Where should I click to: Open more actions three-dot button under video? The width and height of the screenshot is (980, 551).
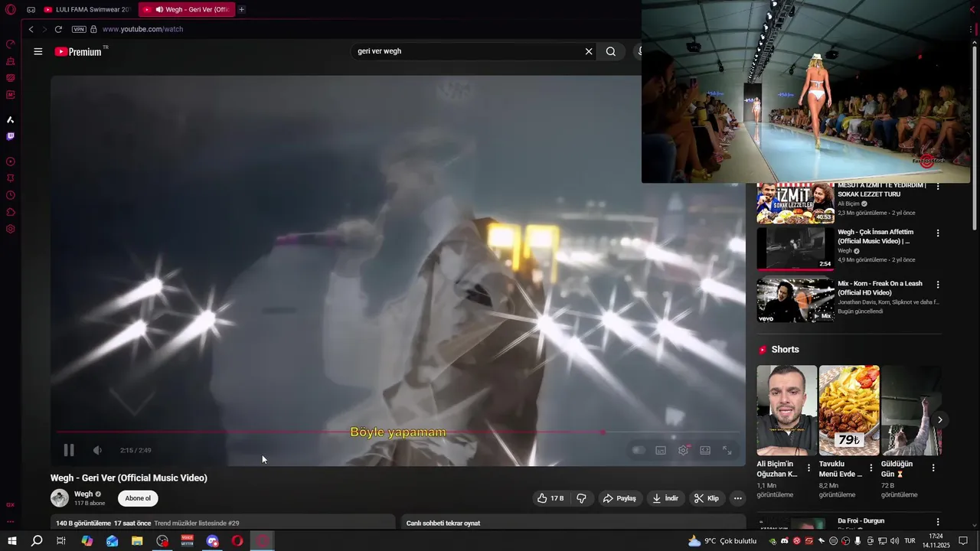pos(737,498)
